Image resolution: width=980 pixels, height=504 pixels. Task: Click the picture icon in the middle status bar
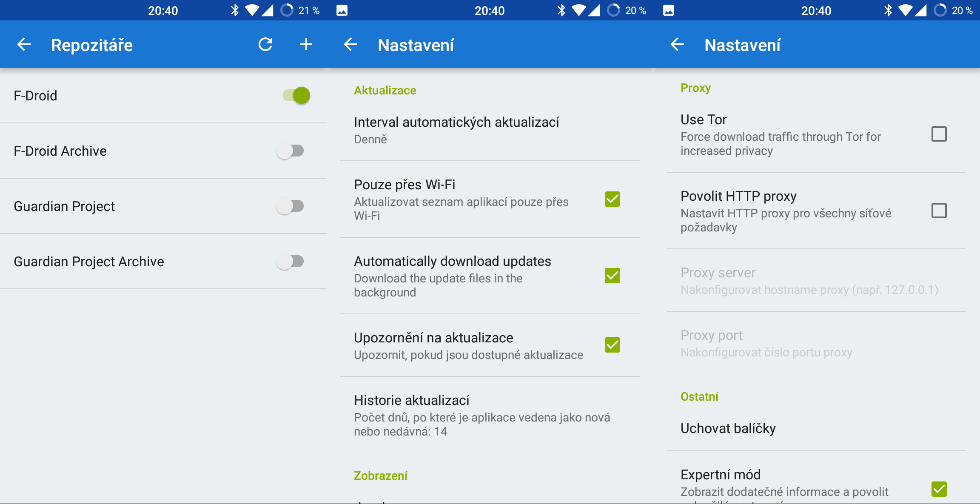pyautogui.click(x=342, y=10)
